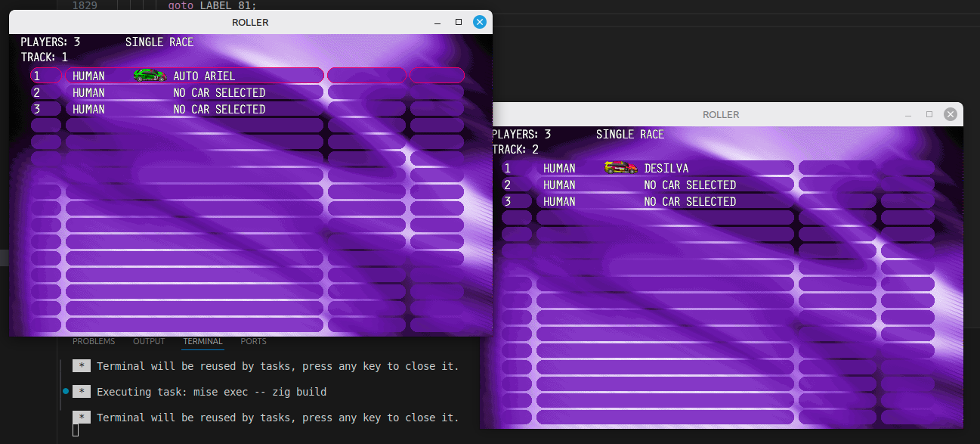Maximize the right ROLLER window
Screen dimensions: 980x444
(929, 114)
